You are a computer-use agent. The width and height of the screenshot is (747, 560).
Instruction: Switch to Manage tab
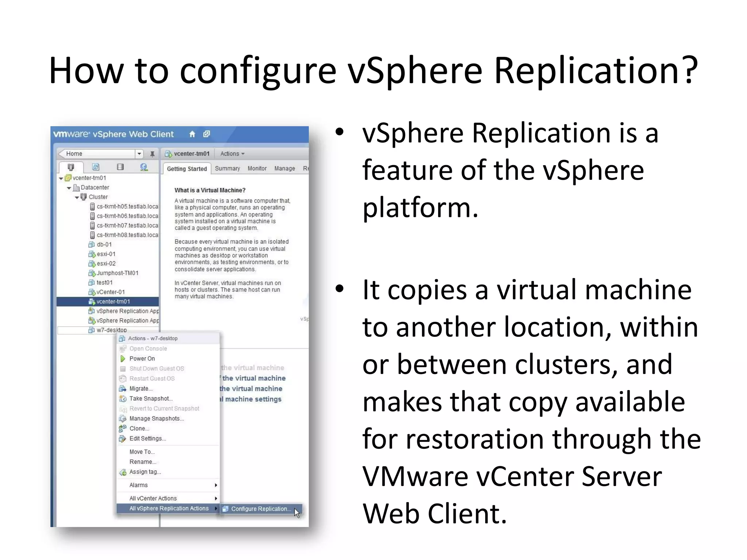285,168
